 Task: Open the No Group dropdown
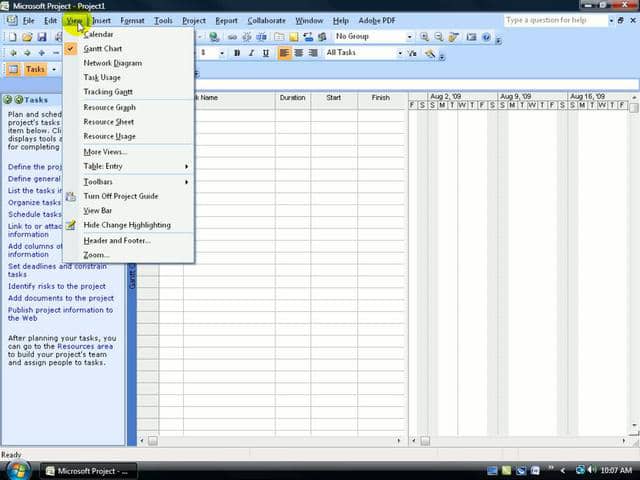click(x=409, y=37)
